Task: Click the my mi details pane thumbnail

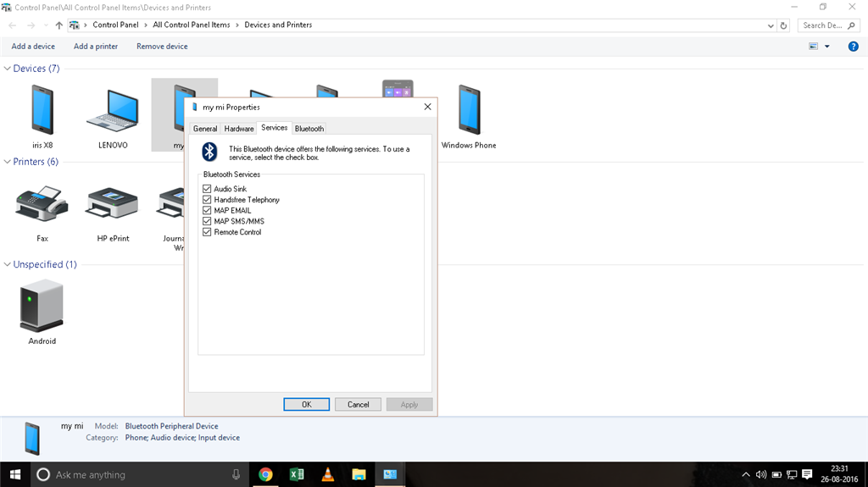Action: (x=32, y=439)
